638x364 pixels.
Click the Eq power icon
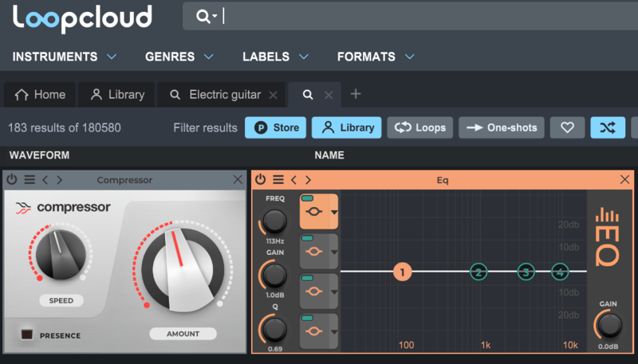(x=261, y=180)
